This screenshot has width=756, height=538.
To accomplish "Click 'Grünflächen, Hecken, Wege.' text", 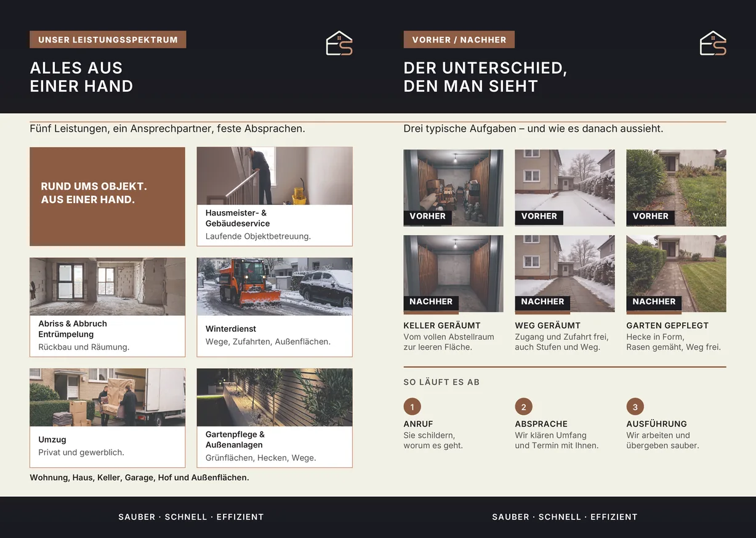I will (260, 458).
